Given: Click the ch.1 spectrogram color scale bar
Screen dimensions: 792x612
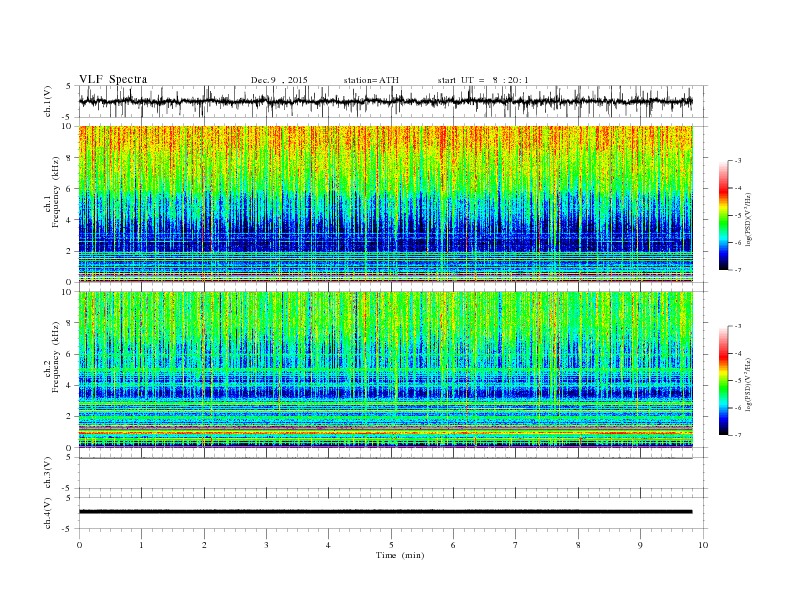Looking at the screenshot, I should pos(724,216).
